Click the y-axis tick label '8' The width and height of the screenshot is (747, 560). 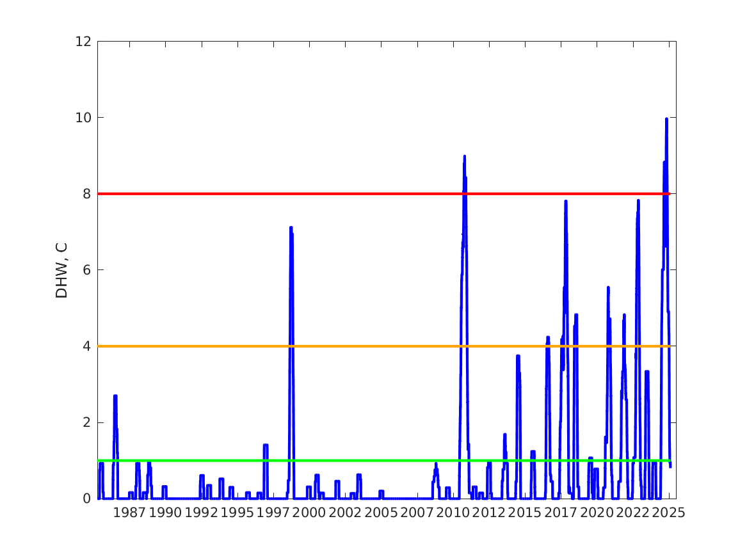click(x=86, y=194)
